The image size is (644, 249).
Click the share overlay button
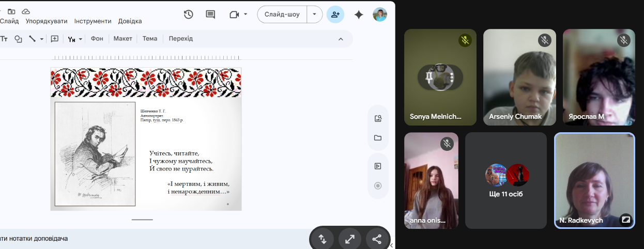[x=377, y=239]
